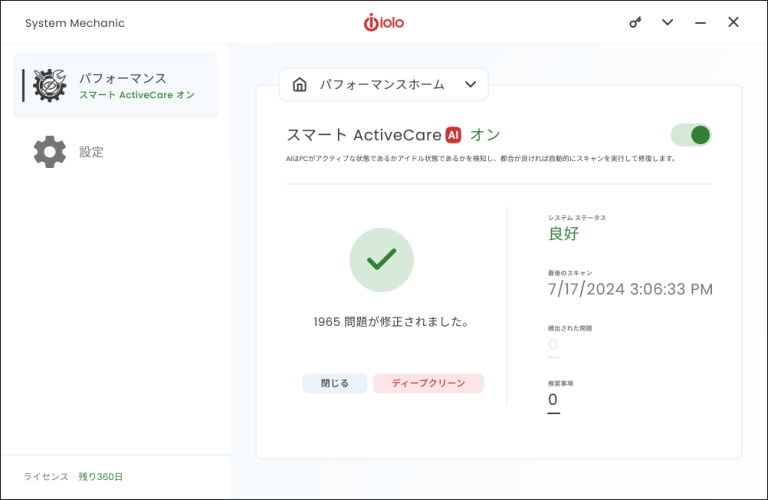Click the ライセンス label
Viewport: 768px width, 500px height.
click(x=46, y=476)
